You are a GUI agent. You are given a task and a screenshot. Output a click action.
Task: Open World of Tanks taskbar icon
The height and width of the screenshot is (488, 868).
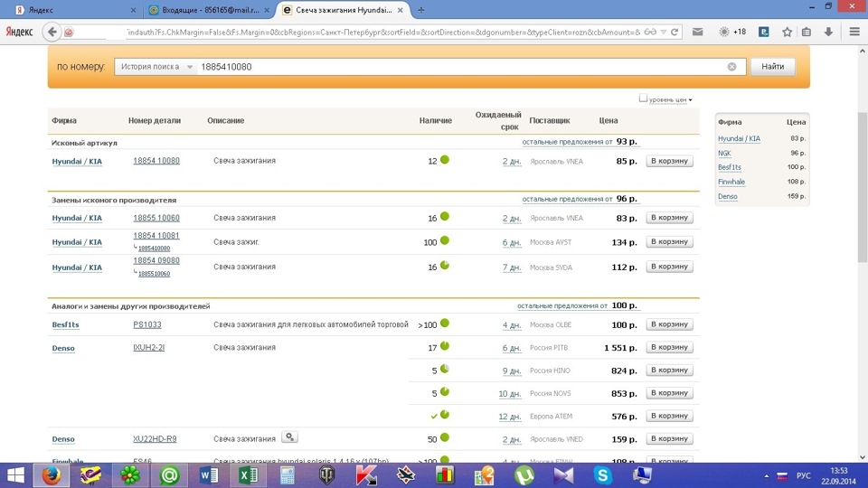(x=326, y=475)
